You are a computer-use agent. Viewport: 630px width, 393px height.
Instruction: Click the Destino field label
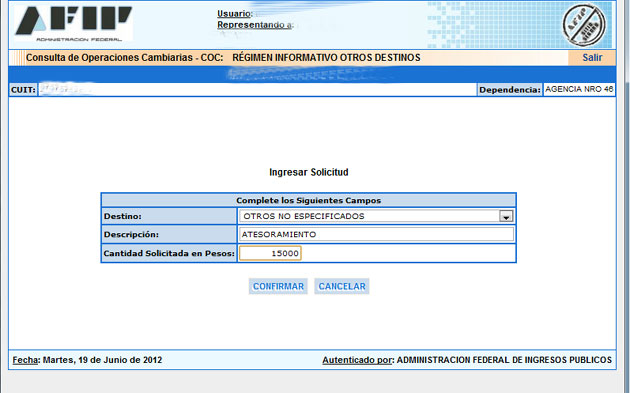click(123, 216)
